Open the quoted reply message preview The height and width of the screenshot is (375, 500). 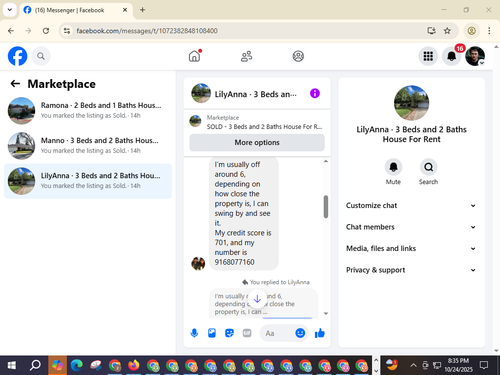click(x=263, y=303)
